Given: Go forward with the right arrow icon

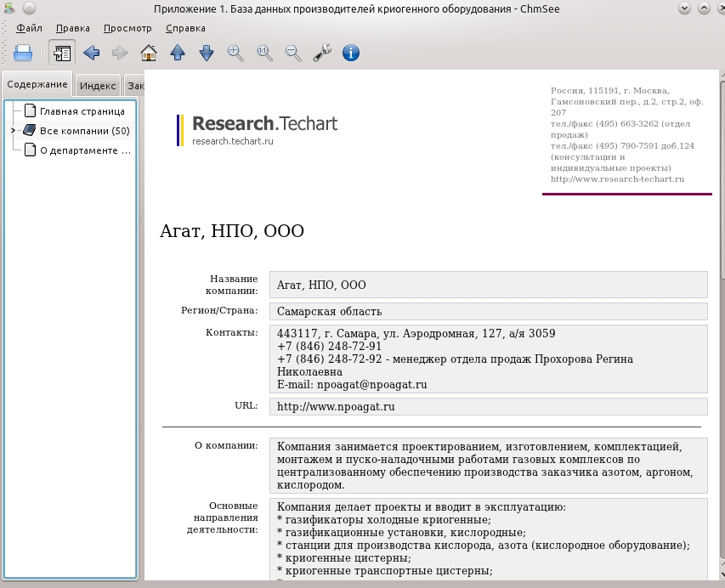Looking at the screenshot, I should (120, 54).
